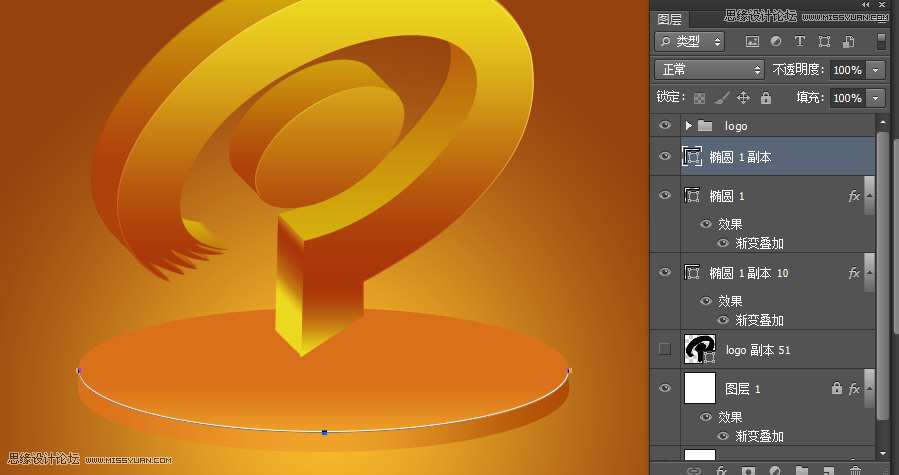Hide the 图层 1 layer
Image resolution: width=899 pixels, height=475 pixels.
[x=665, y=388]
